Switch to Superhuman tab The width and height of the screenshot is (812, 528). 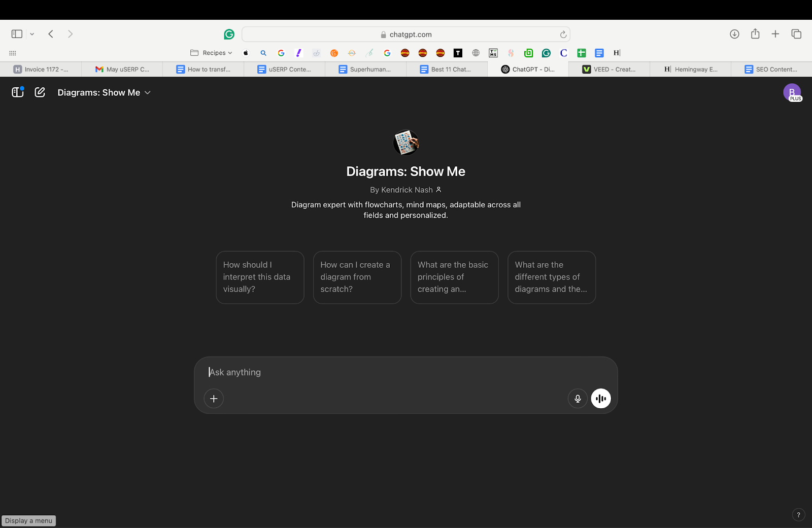tap(365, 69)
